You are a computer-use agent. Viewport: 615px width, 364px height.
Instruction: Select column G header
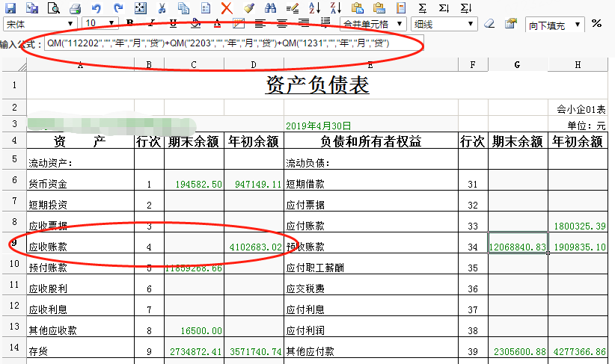point(517,64)
